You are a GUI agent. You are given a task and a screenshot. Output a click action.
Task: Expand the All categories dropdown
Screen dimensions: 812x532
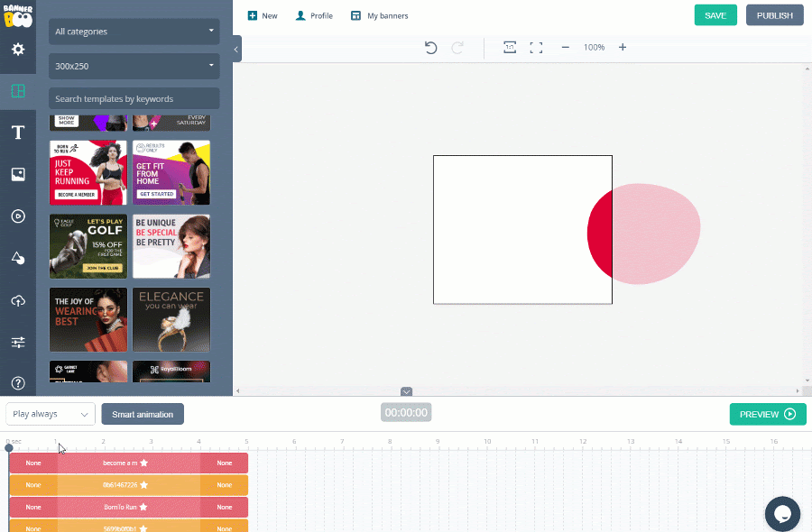pos(134,32)
